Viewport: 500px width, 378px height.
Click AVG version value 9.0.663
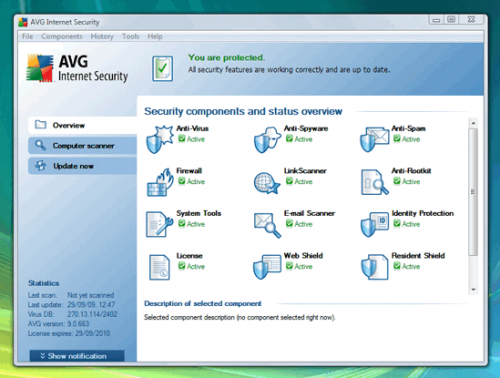(x=78, y=324)
